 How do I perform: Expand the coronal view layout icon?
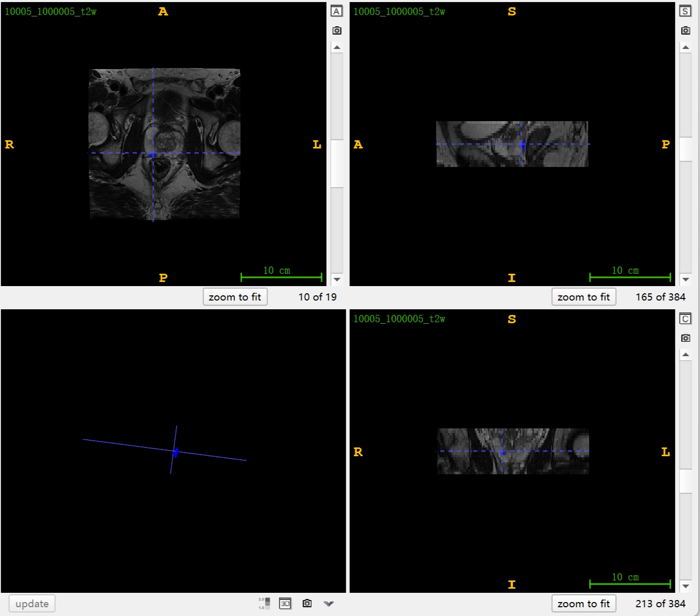point(685,319)
